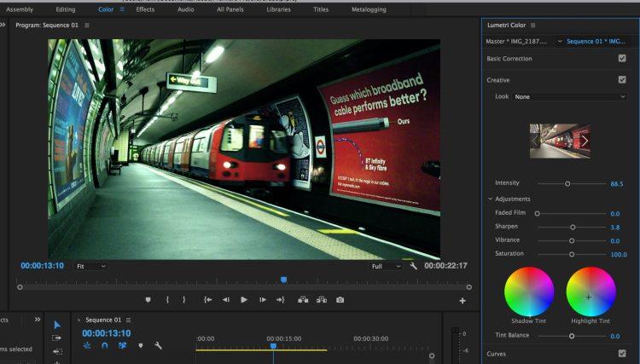Toggle the Curves section checkbox
The width and height of the screenshot is (640, 364).
point(622,354)
